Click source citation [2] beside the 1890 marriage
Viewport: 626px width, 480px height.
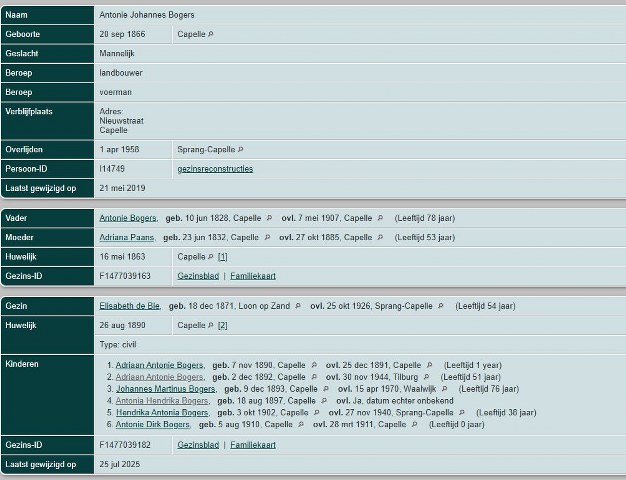coord(223,325)
